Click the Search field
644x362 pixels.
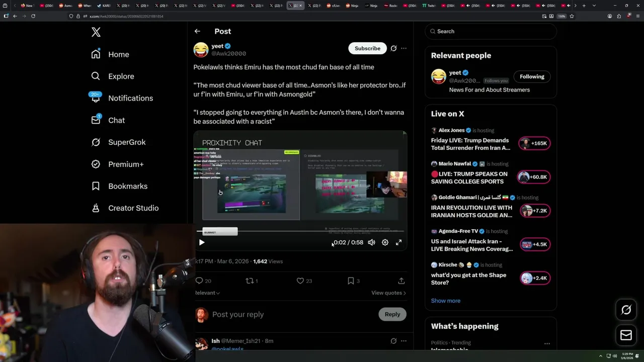(x=491, y=31)
